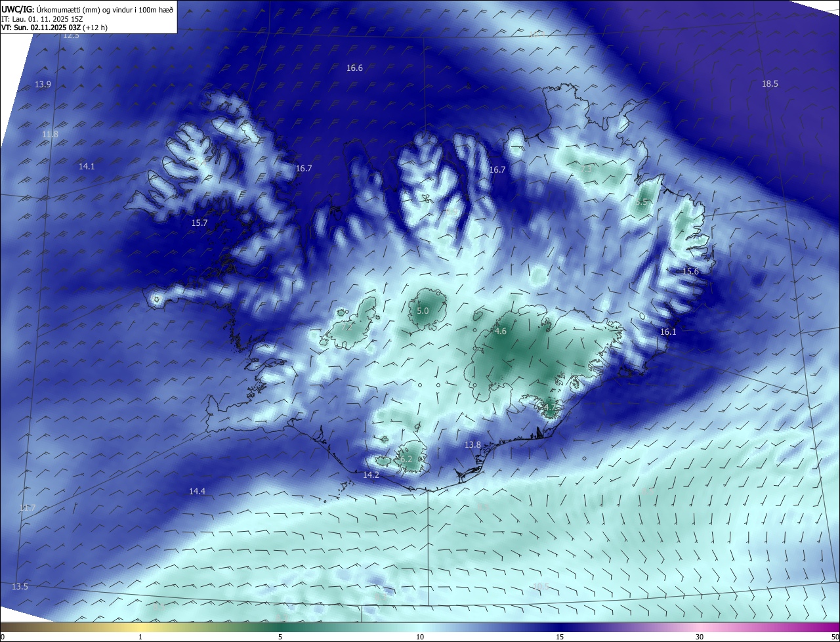Select the 7.3 value label
The image size is (840, 642).
click(586, 169)
